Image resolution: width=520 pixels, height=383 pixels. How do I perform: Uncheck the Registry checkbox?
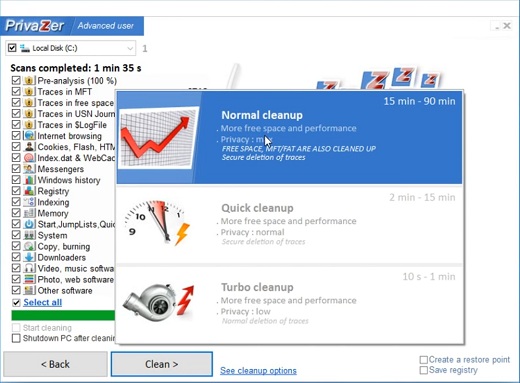click(16, 191)
